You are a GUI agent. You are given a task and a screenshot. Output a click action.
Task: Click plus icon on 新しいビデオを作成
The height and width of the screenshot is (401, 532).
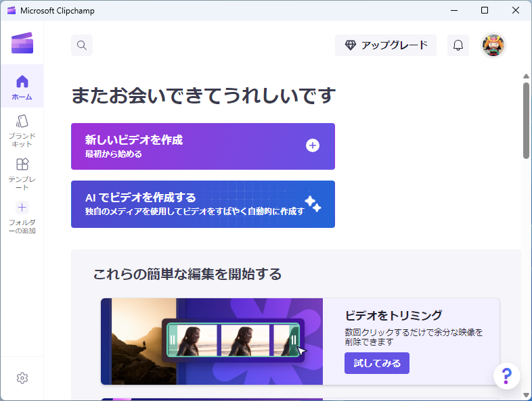point(313,146)
